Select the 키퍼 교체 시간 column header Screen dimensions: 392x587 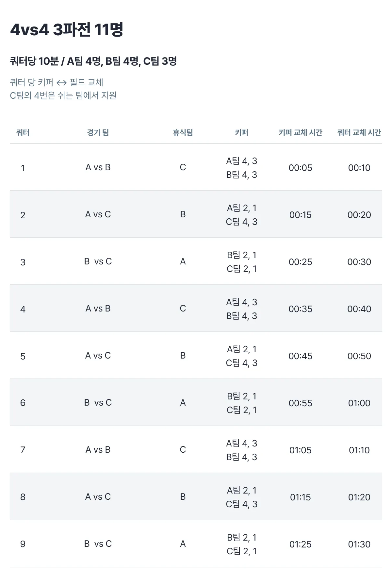pos(300,132)
